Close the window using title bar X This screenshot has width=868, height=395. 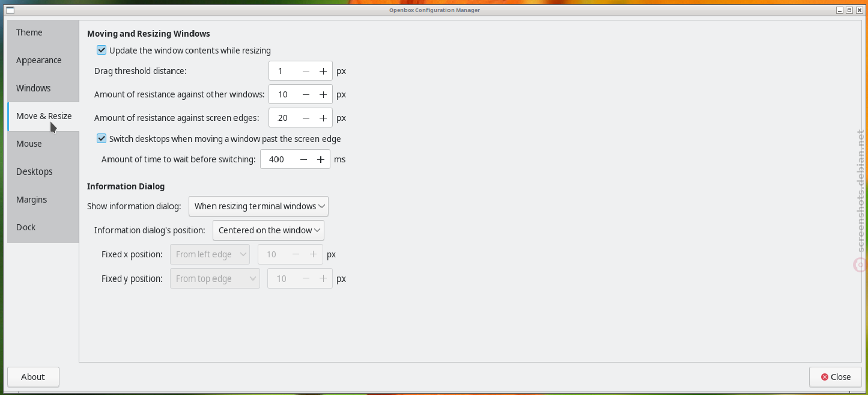coord(859,10)
